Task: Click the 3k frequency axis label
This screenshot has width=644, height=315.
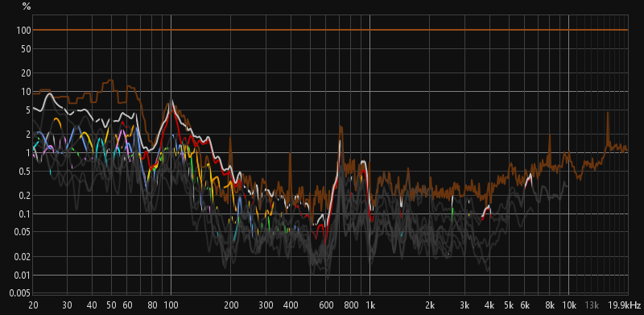Action: [464, 305]
